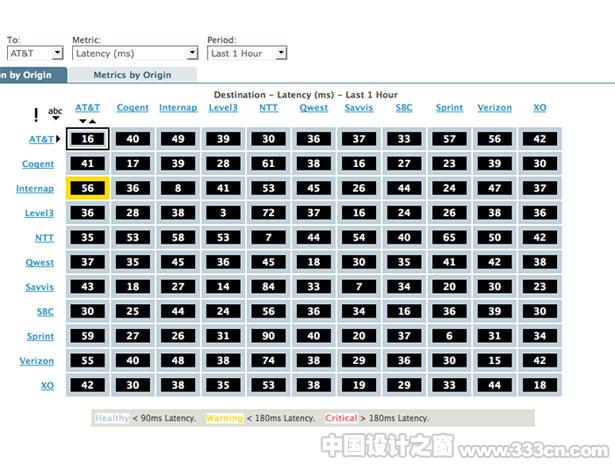Open the NTT column header link
This screenshot has height=465, width=615.
point(268,108)
